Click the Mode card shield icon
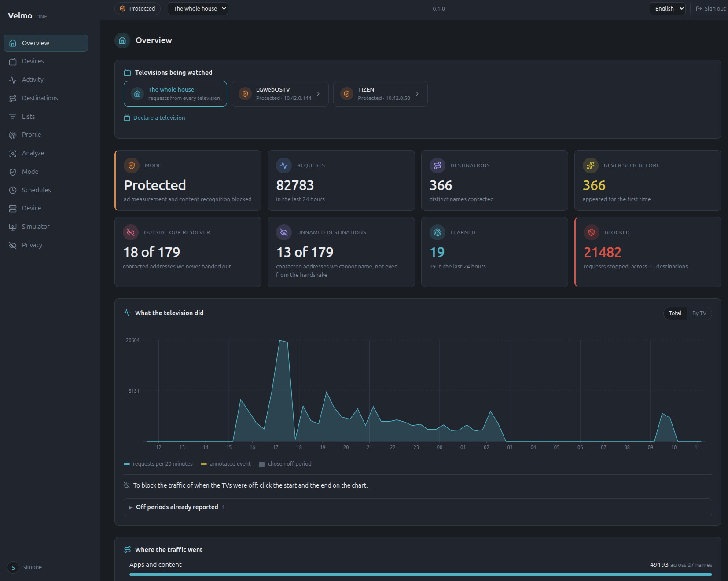 click(x=132, y=165)
